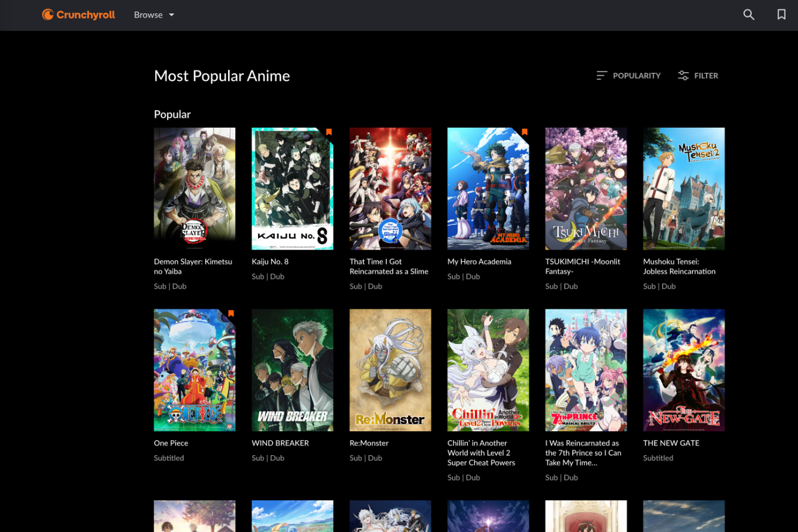
Task: Click 'Sub | Dub' under Chillin' in Another World
Action: pos(464,478)
